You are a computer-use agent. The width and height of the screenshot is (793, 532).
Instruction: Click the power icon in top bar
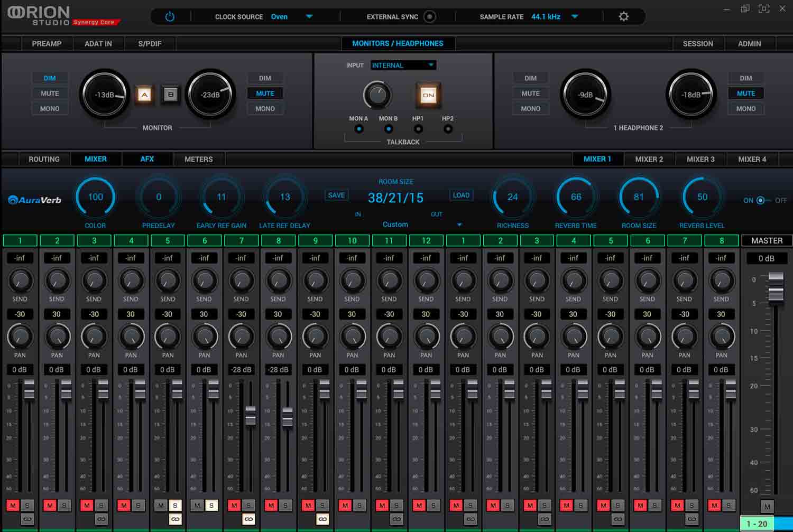(x=170, y=17)
